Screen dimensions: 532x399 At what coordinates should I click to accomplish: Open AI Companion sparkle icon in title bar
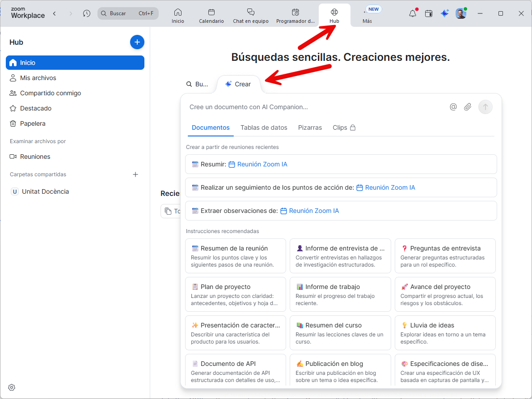pos(444,13)
